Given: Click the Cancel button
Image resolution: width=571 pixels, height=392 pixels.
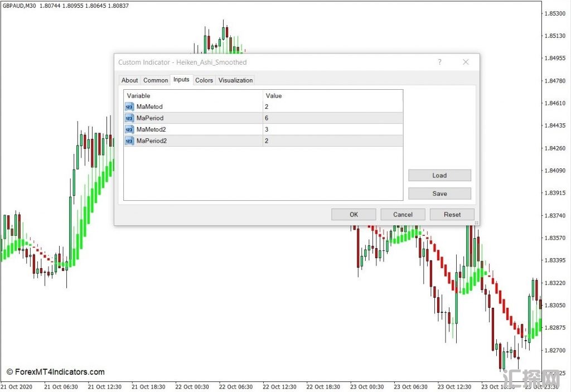Looking at the screenshot, I should point(403,215).
